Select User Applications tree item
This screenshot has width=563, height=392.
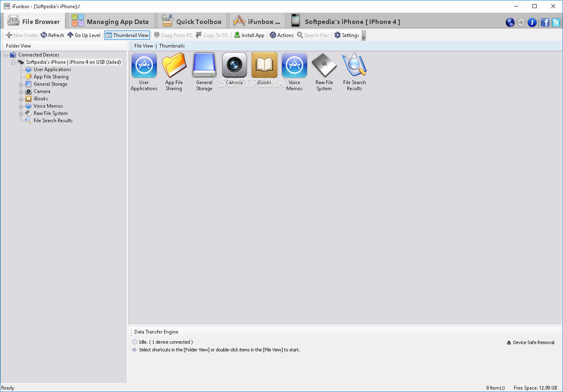(x=52, y=69)
